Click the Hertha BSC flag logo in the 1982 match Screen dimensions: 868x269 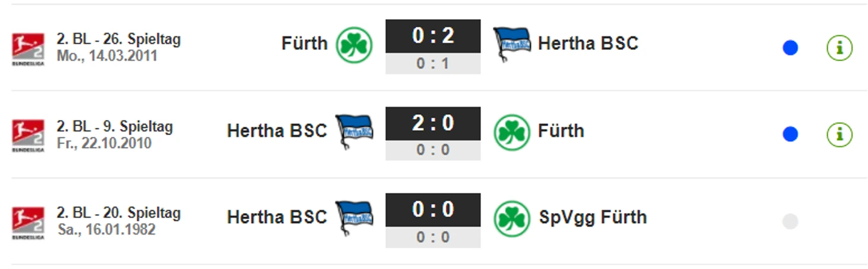(x=354, y=218)
